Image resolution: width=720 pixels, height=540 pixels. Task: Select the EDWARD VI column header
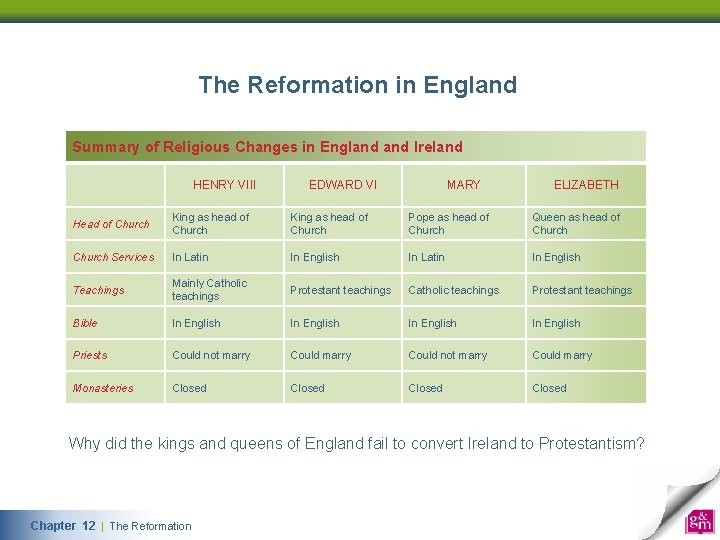pos(343,185)
